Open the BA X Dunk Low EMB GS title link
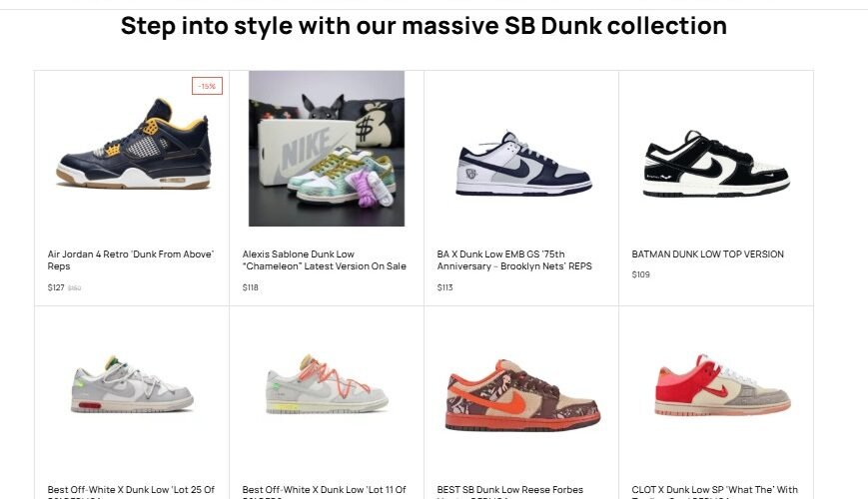The image size is (868, 499). [514, 260]
